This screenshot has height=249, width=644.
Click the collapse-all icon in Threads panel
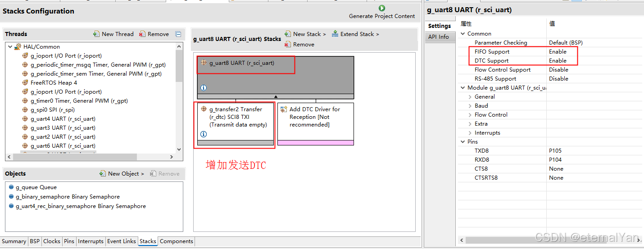pyautogui.click(x=178, y=34)
